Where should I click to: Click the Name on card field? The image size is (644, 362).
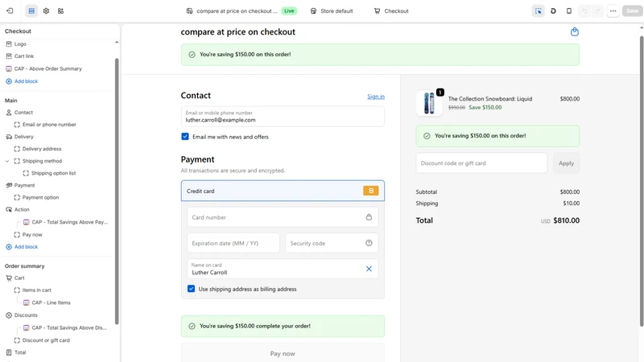pos(283,269)
